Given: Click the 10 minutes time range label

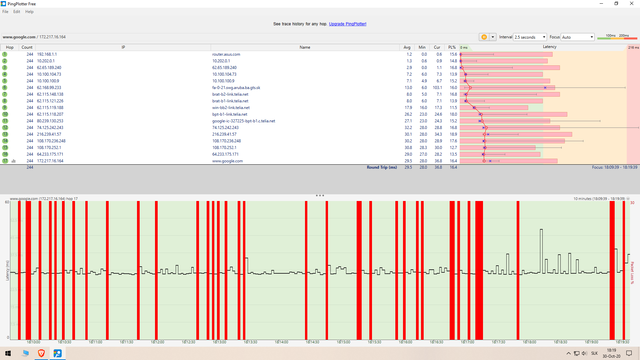Looking at the screenshot, I should pyautogui.click(x=599, y=199).
